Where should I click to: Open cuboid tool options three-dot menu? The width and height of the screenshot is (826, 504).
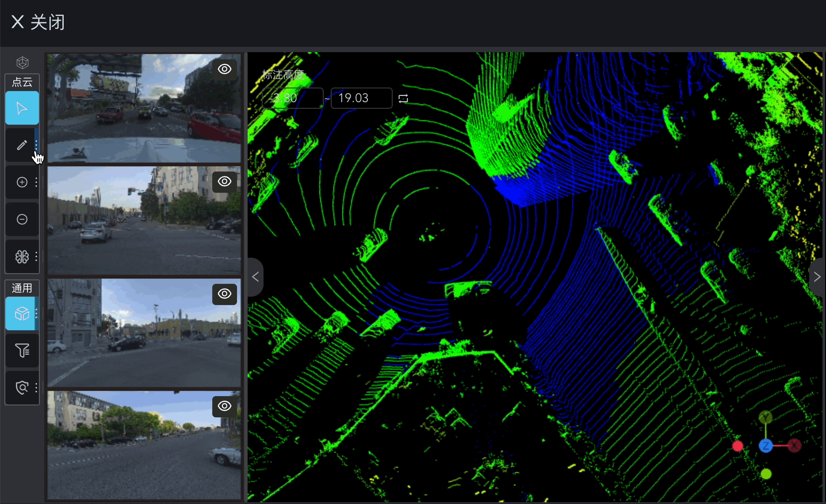(36, 313)
